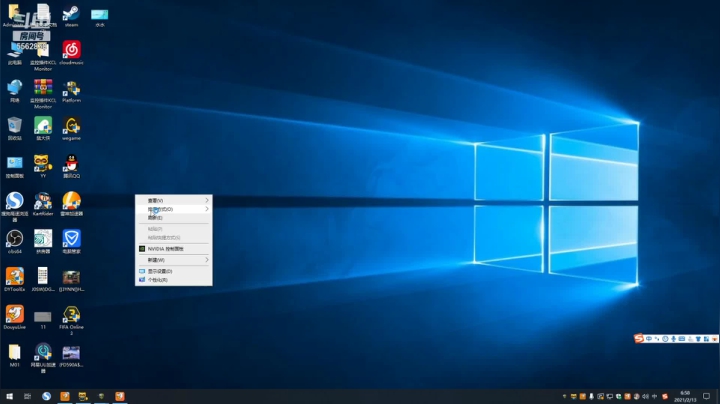
Task: Open the Sogou browser taskbar icon
Action: (x=46, y=396)
